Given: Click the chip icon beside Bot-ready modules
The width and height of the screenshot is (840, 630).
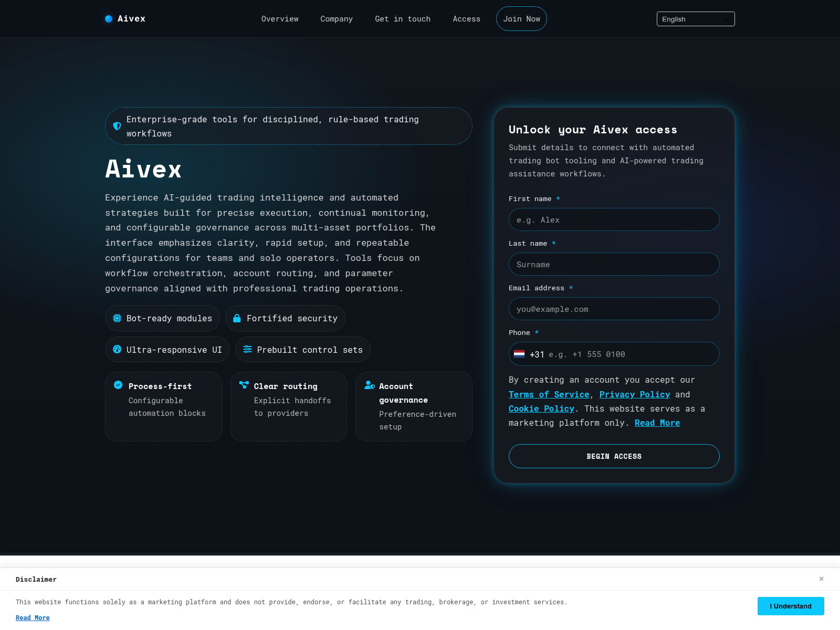Looking at the screenshot, I should [117, 318].
